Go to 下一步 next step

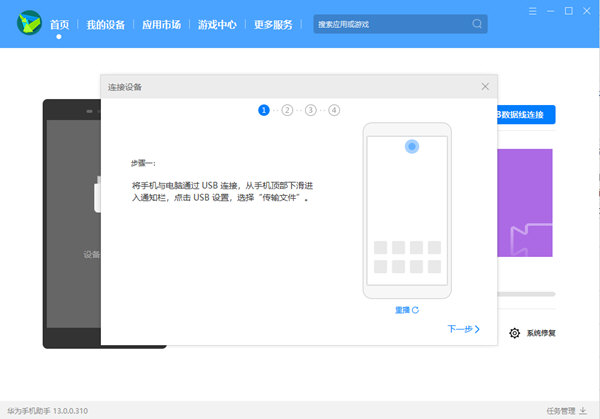point(464,329)
